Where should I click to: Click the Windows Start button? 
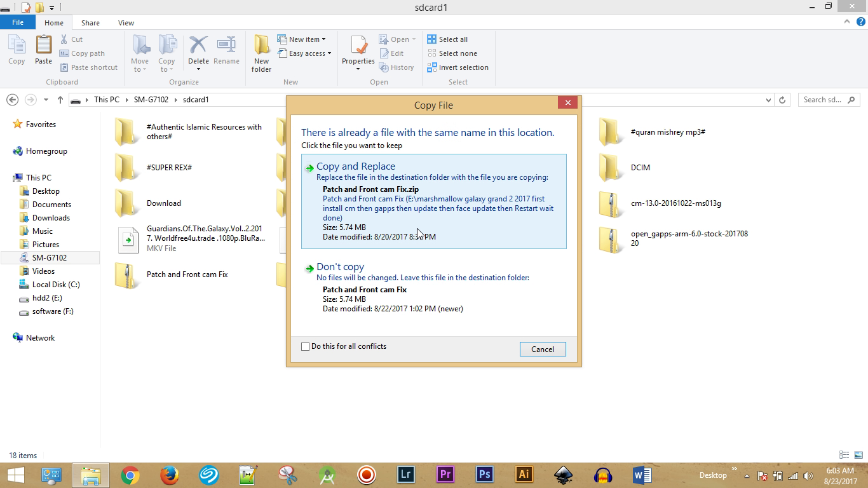(x=15, y=475)
